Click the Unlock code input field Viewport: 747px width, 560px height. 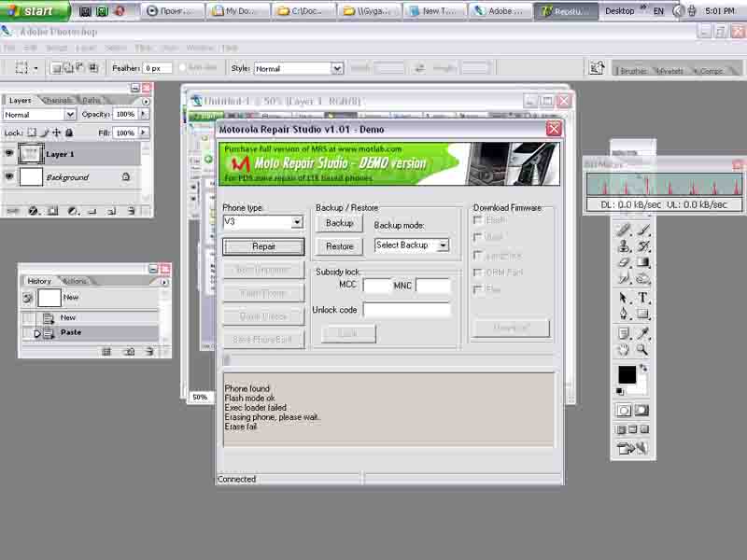[406, 310]
